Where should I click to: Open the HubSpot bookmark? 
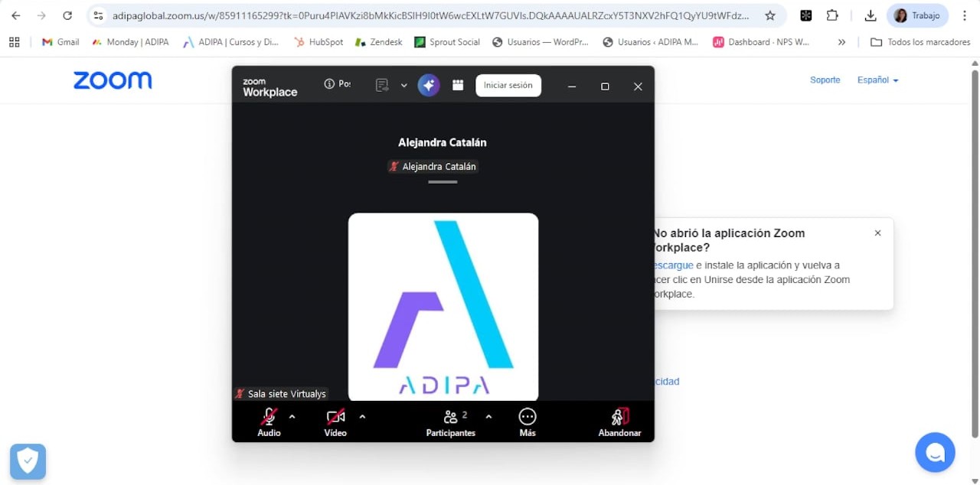[x=318, y=42]
